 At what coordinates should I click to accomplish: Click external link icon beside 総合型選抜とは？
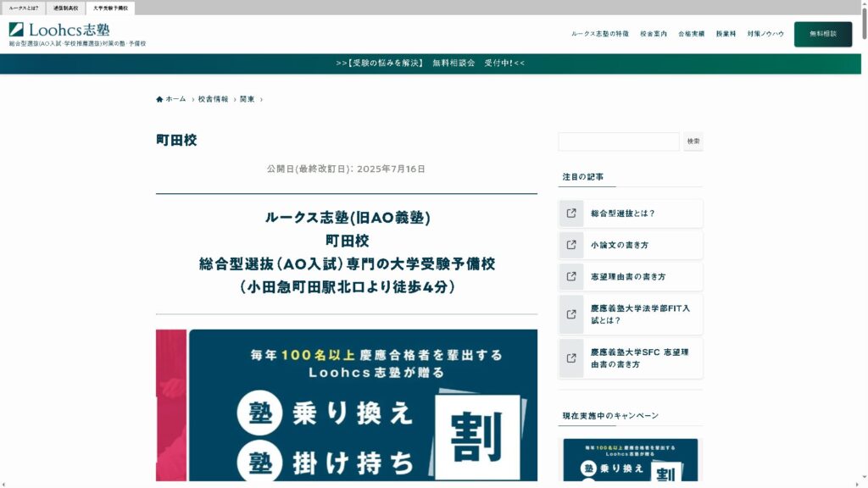pyautogui.click(x=571, y=213)
